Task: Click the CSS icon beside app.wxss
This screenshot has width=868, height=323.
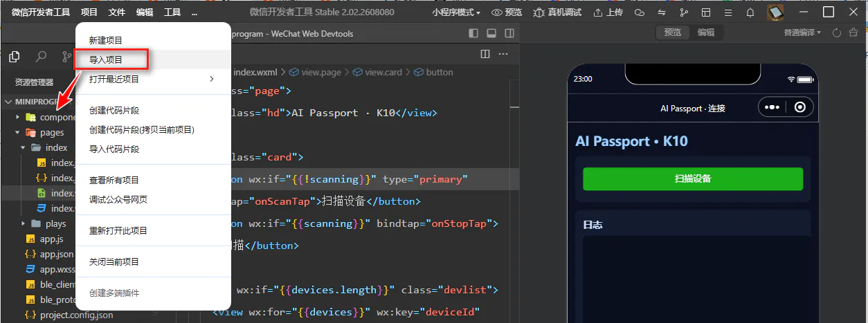Action: pos(30,269)
